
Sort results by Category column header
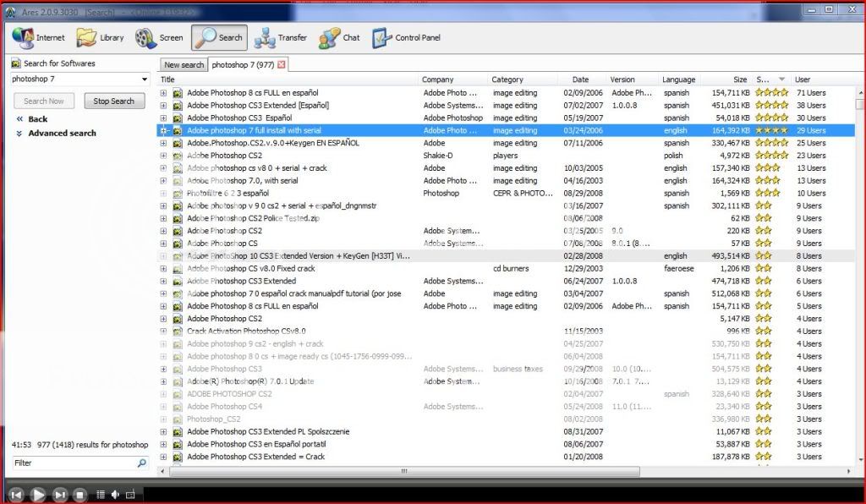pyautogui.click(x=523, y=79)
